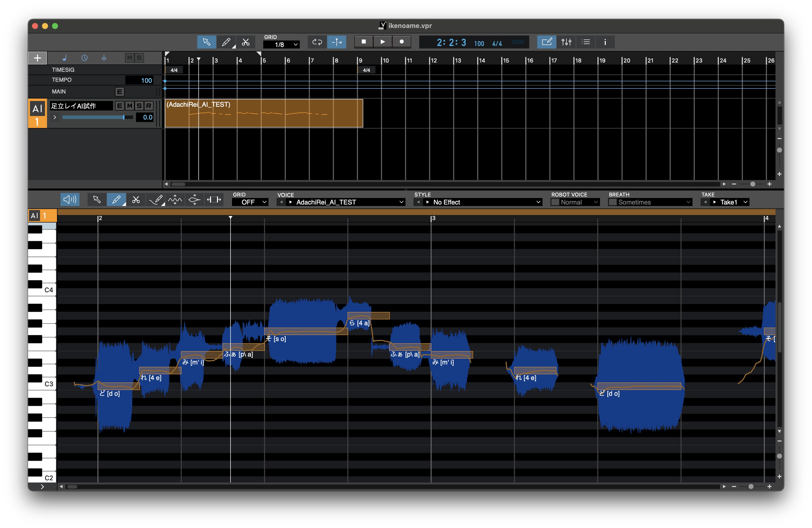Enable the Robot Voice checkbox
Screen dimensions: 812x528
click(555, 202)
